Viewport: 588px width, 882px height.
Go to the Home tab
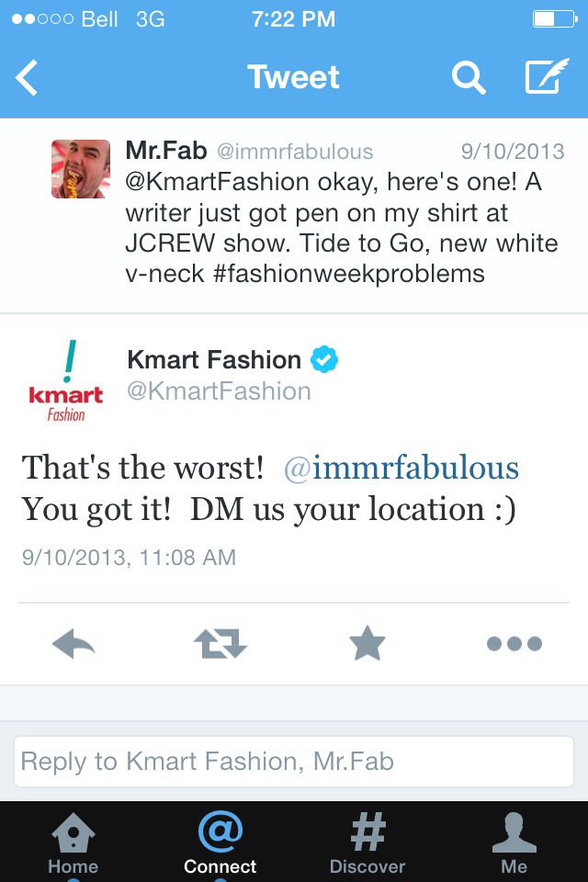(73, 842)
